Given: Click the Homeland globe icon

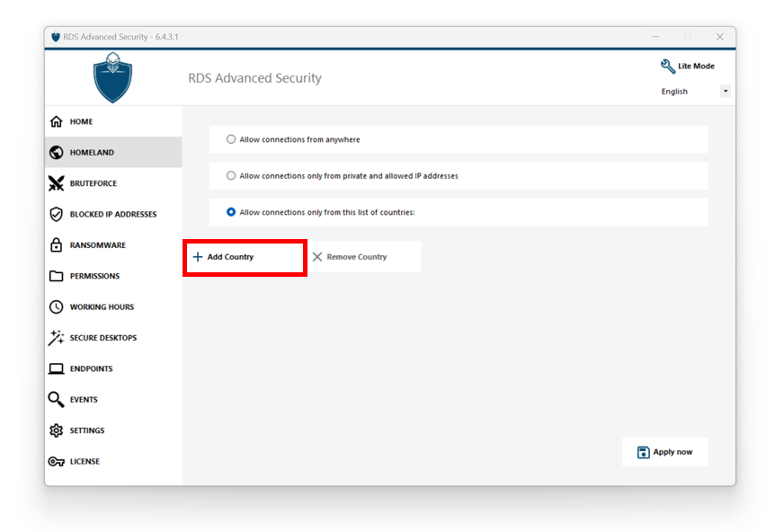Looking at the screenshot, I should (56, 153).
